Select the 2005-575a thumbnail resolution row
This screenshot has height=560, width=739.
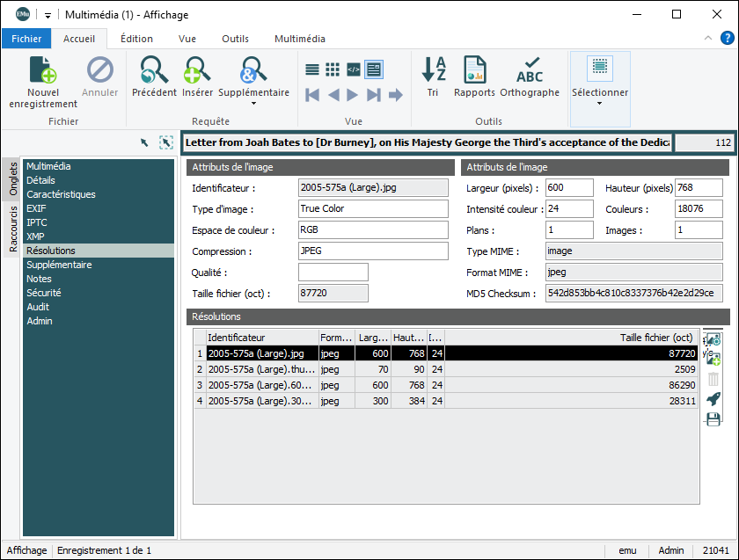261,369
